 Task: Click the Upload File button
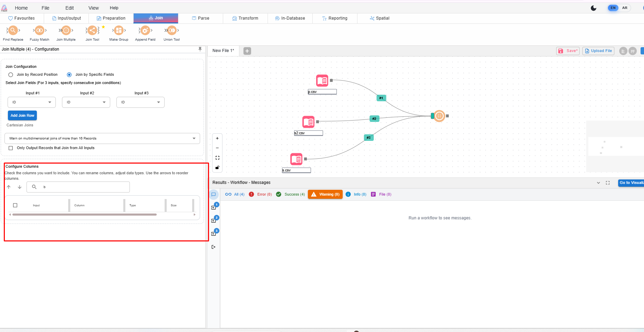(598, 51)
